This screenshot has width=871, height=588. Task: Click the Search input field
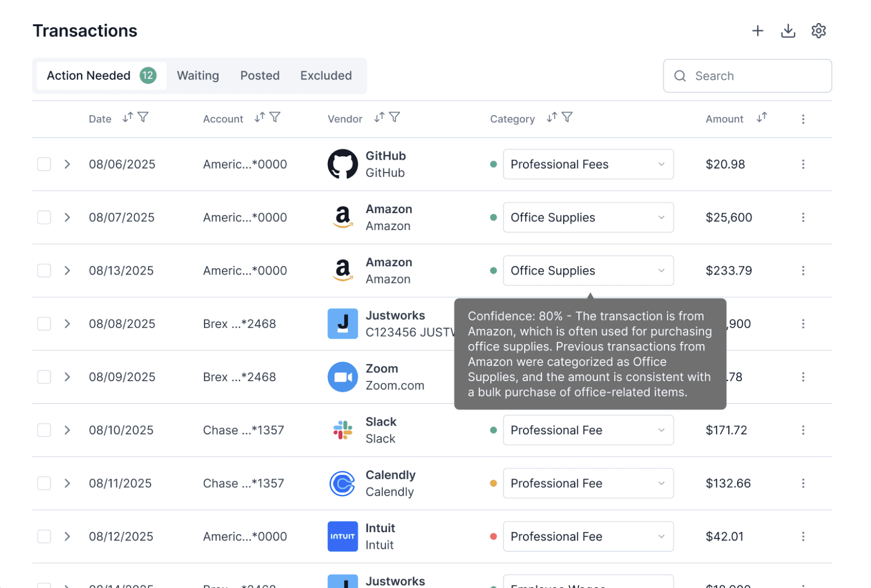747,76
